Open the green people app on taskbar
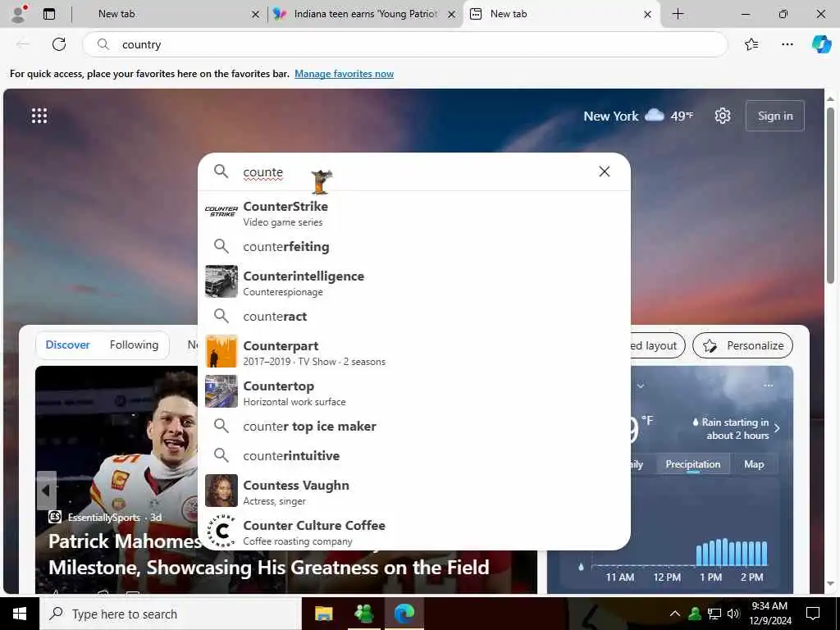 point(363,614)
